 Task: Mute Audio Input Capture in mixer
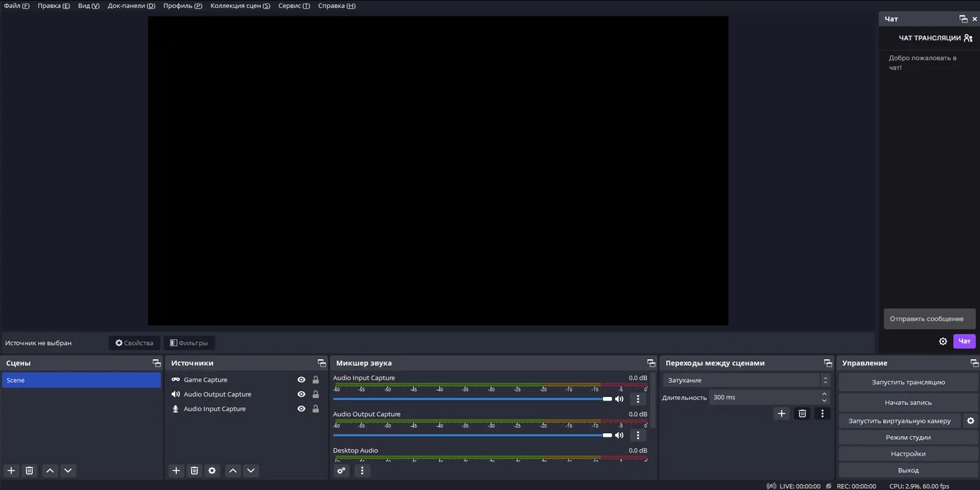pos(619,399)
